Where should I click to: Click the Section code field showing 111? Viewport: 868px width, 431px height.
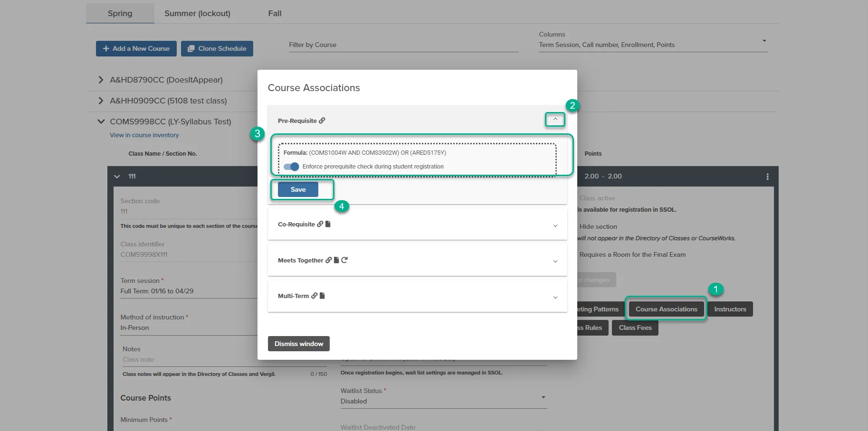(x=189, y=211)
